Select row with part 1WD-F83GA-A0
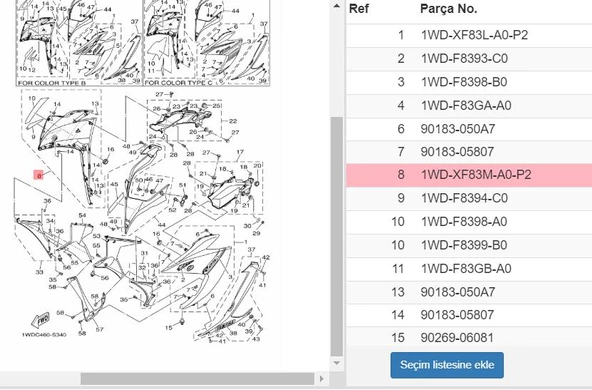Screen dimensions: 592x390 click(x=469, y=105)
